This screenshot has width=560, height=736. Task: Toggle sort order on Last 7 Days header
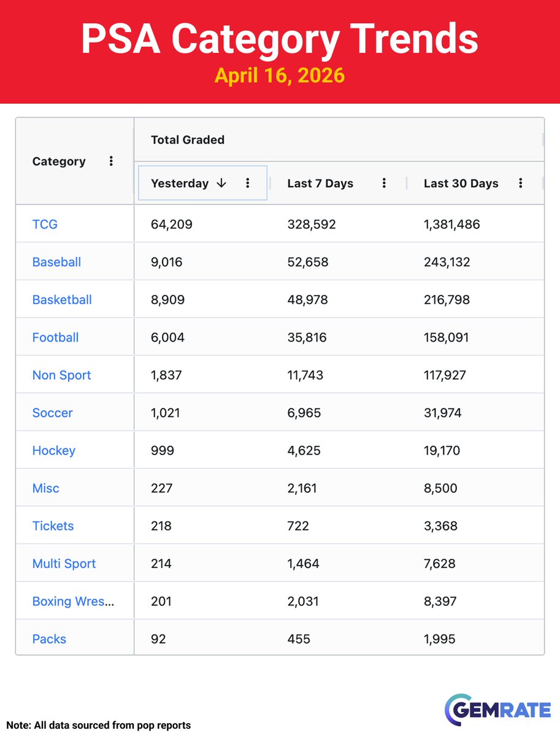320,183
